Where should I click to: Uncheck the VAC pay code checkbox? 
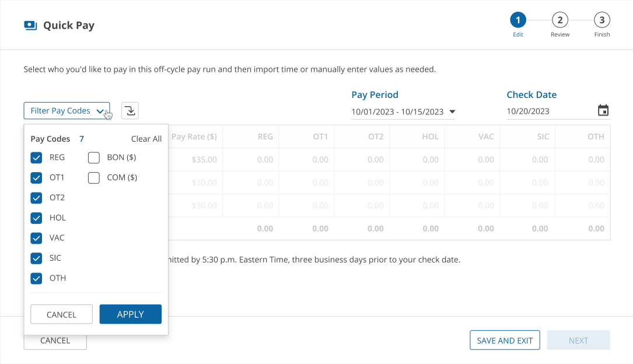[x=36, y=238]
